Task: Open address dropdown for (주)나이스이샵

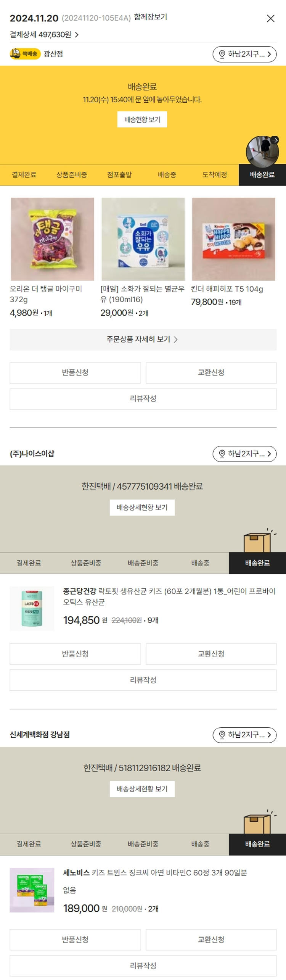Action: [x=244, y=454]
